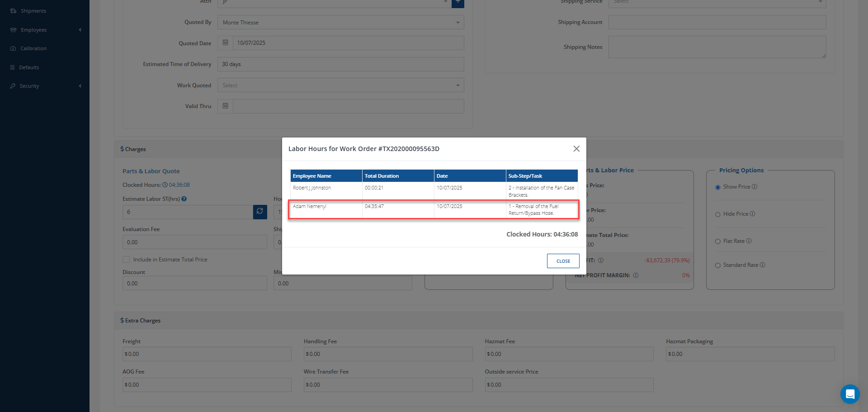Screen dimensions: 868x412
Task: Select the Hide Price radio option
Action: click(718, 214)
